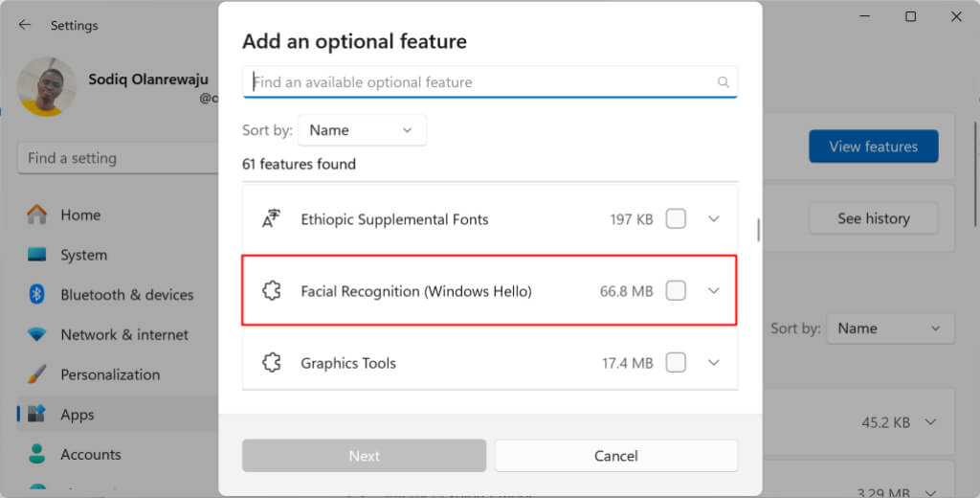Open the dialog's Sort by Name dropdown
Viewport: 980px width, 498px height.
pyautogui.click(x=362, y=130)
